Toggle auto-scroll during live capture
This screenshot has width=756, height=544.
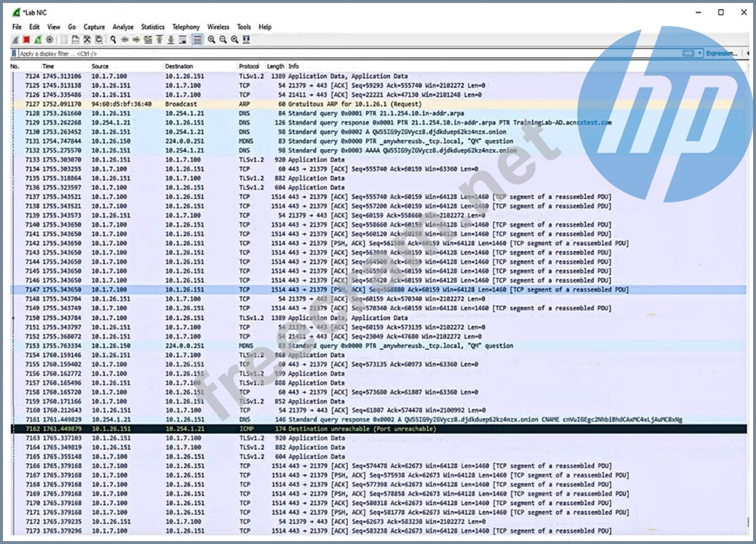point(183,40)
